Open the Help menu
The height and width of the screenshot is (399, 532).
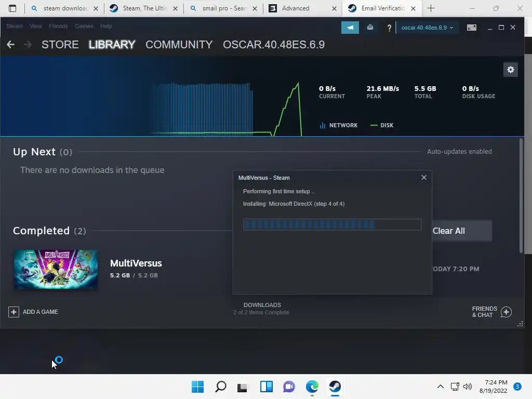point(106,26)
